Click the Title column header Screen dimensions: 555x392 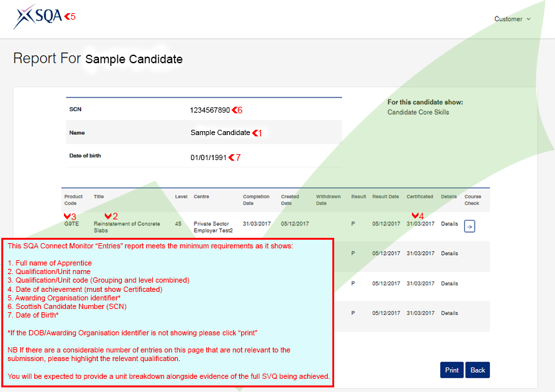pyautogui.click(x=99, y=196)
